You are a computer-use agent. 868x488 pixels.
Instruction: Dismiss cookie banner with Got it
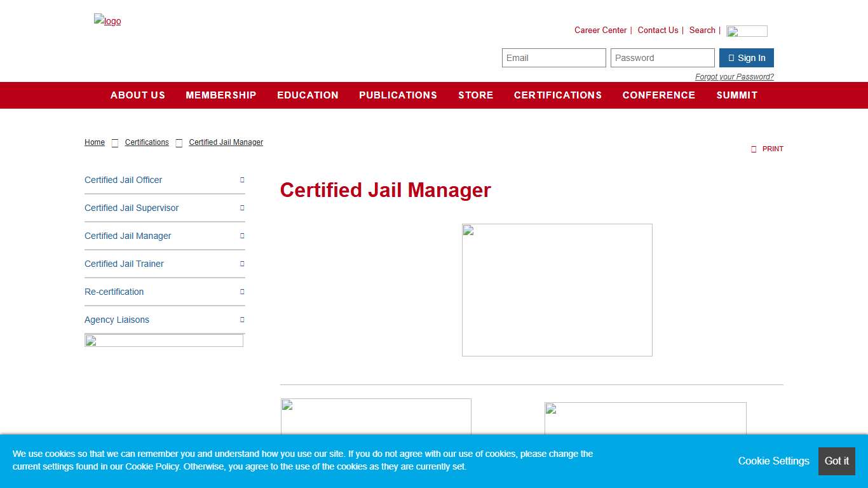point(836,461)
